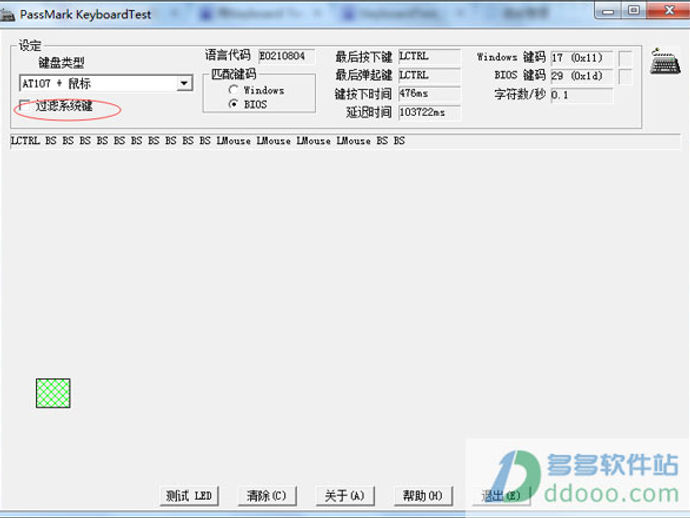Click the 键盘类型 label
The width and height of the screenshot is (690, 518).
[x=61, y=62]
